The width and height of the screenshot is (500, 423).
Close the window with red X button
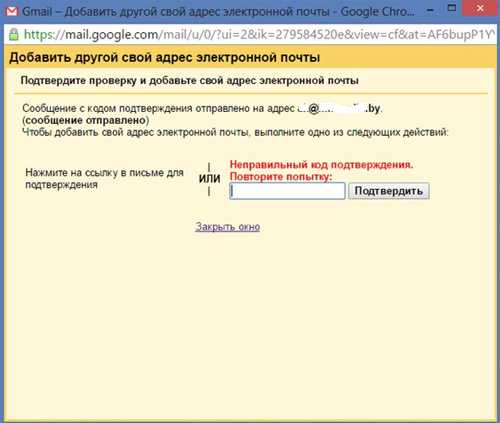pos(480,8)
